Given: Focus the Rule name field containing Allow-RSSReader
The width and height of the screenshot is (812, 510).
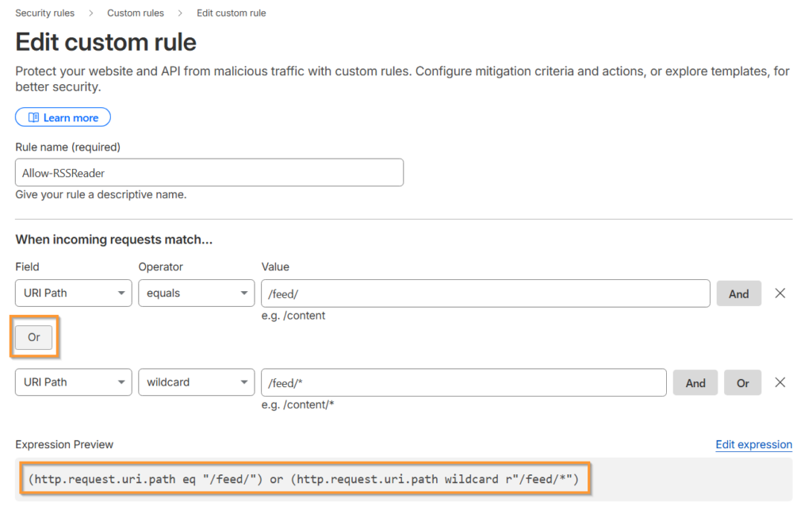Looking at the screenshot, I should (209, 173).
